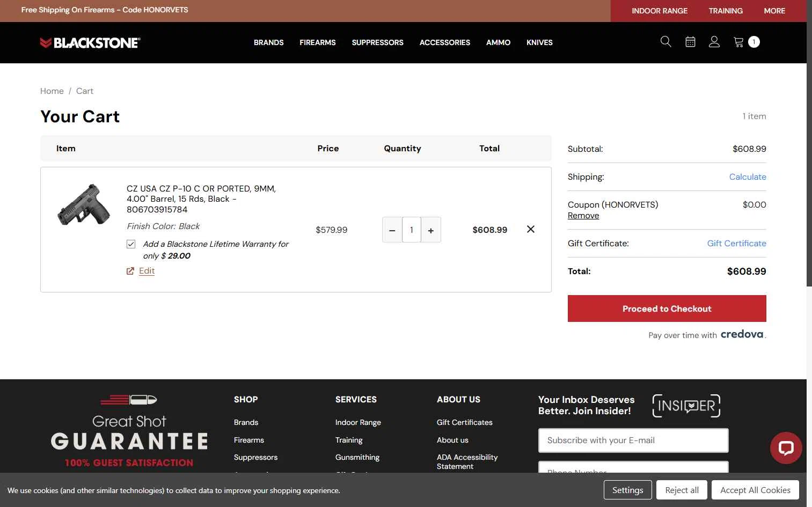Open footer Gunsmithing link
This screenshot has height=507, width=812.
click(x=357, y=457)
